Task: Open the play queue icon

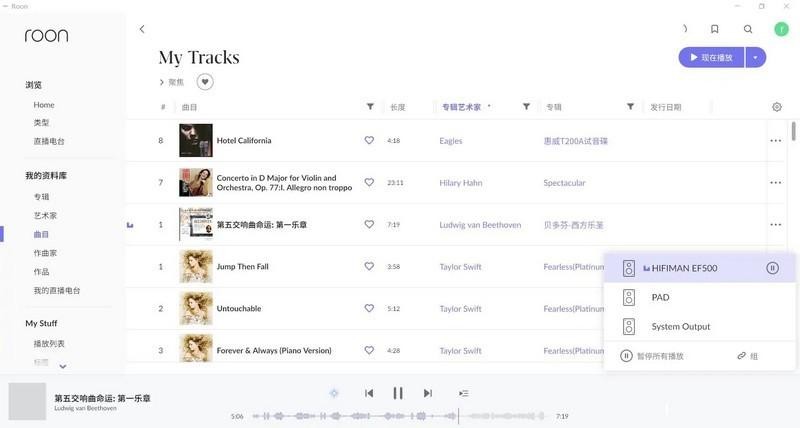Action: point(463,393)
